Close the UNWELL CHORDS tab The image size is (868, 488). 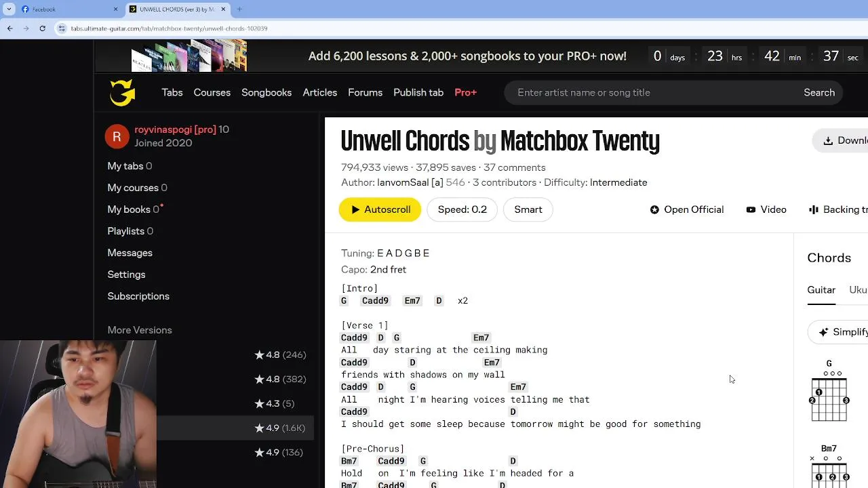(223, 9)
